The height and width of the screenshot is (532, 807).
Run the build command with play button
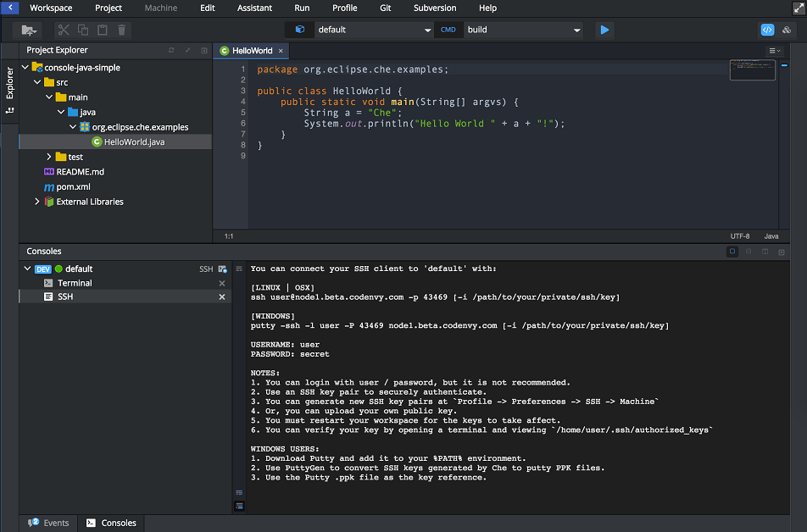(x=604, y=30)
